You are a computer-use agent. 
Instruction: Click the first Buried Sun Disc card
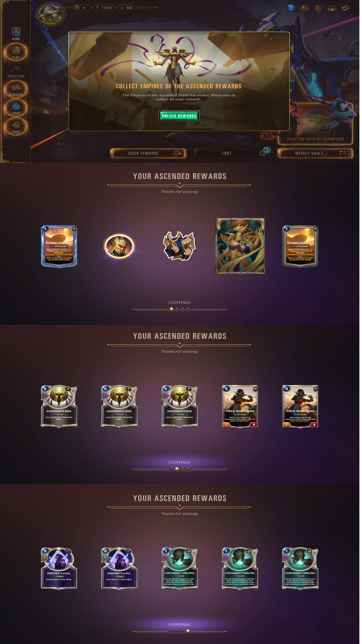click(x=59, y=246)
